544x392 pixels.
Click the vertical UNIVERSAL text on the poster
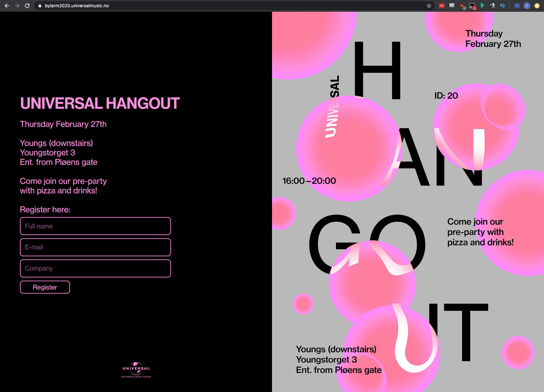tap(332, 107)
